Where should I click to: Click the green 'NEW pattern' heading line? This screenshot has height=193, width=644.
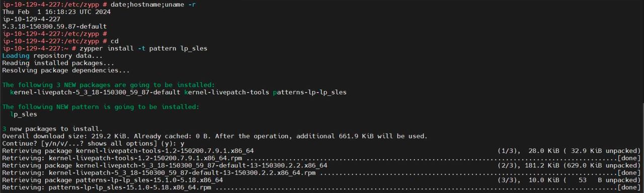101,107
